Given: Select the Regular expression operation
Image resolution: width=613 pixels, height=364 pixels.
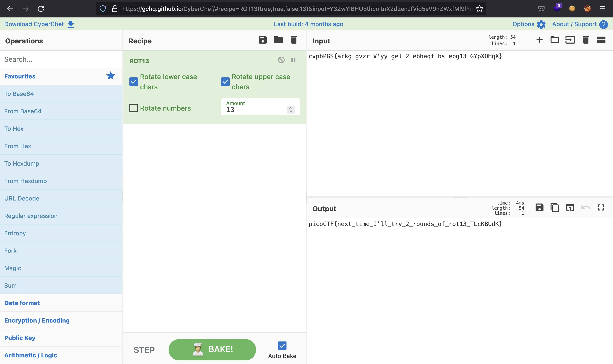Looking at the screenshot, I should 61,216.
